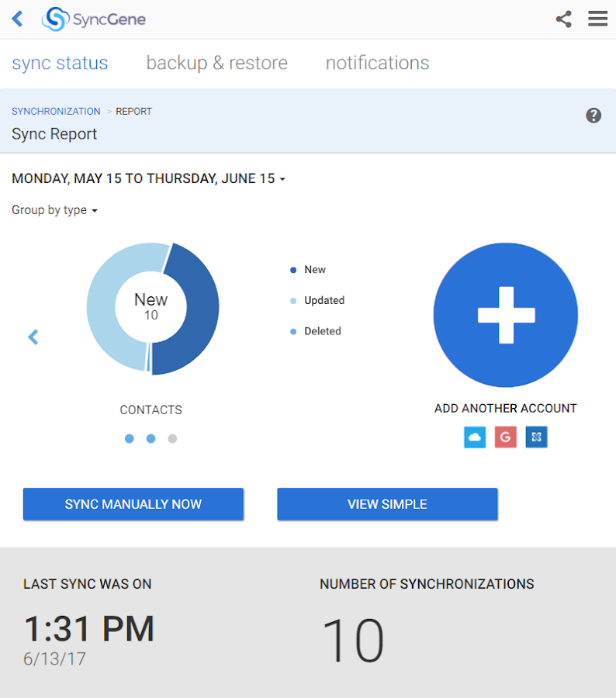The image size is (616, 698).
Task: Click VIEW SIMPLE button
Action: coord(387,504)
